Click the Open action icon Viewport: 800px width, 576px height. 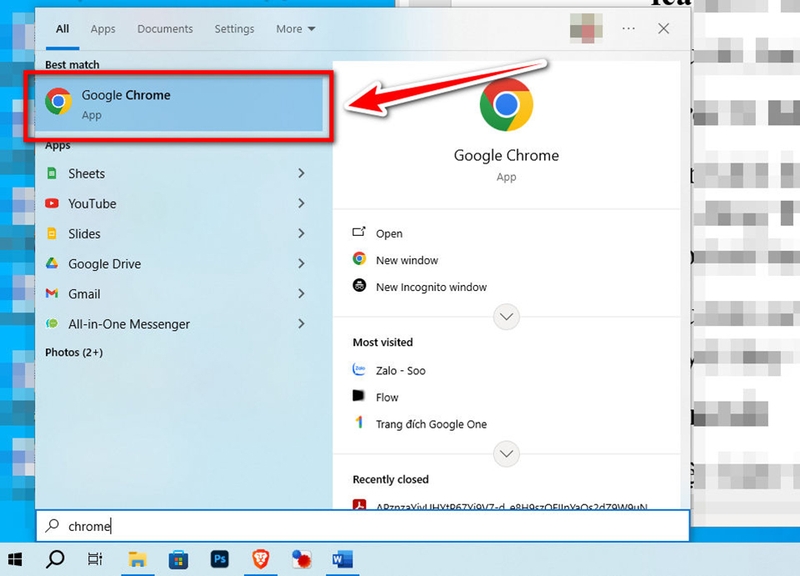coord(359,232)
